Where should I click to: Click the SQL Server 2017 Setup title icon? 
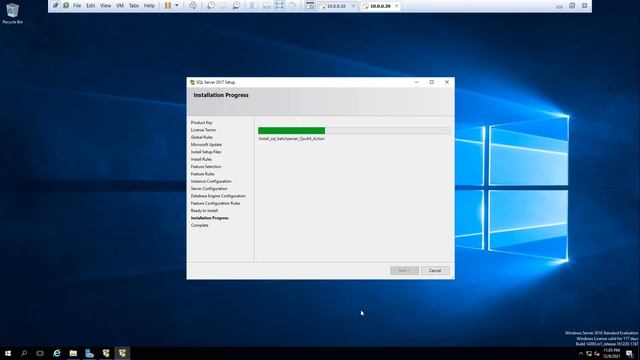tap(192, 82)
